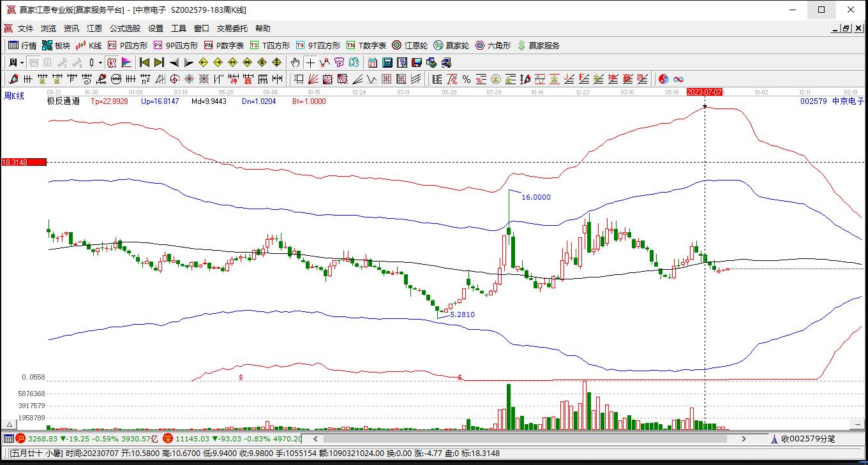Click the 16.0000 high price label

tap(536, 197)
